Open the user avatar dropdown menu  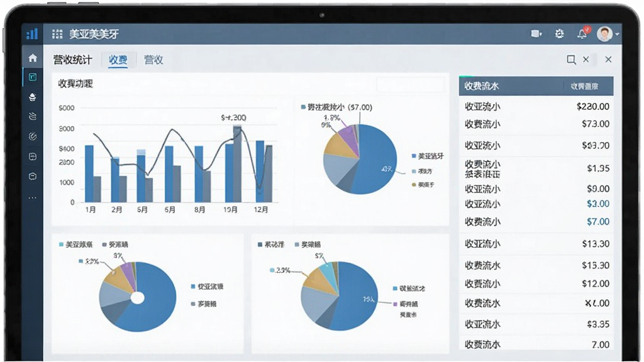point(607,34)
